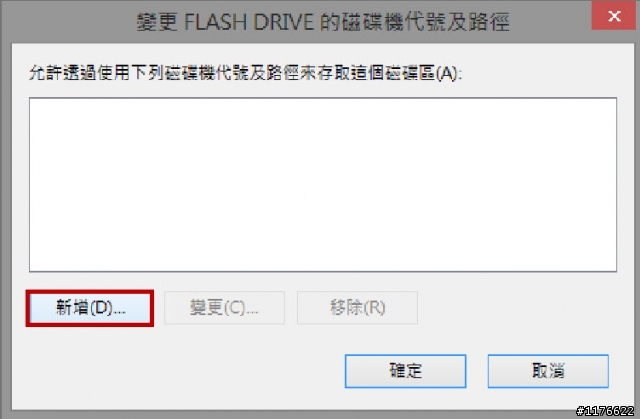Cancel the dialog with 取消
The height and width of the screenshot is (419, 640).
point(548,371)
